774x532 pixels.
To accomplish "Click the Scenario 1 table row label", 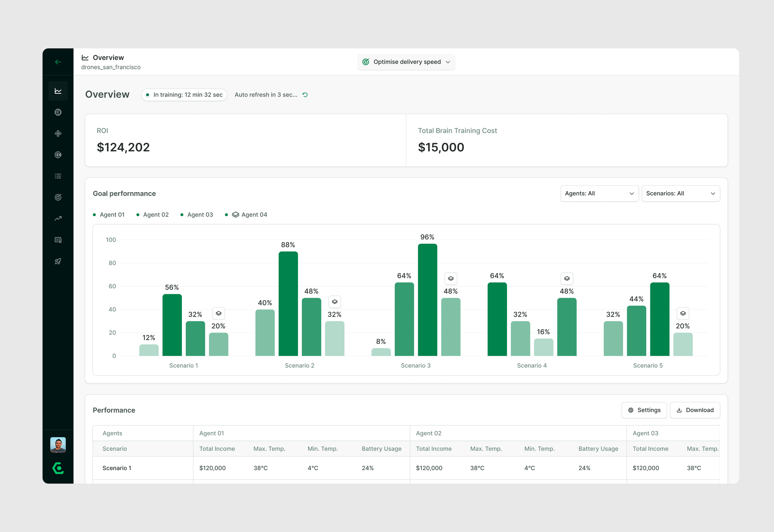I will [x=117, y=468].
